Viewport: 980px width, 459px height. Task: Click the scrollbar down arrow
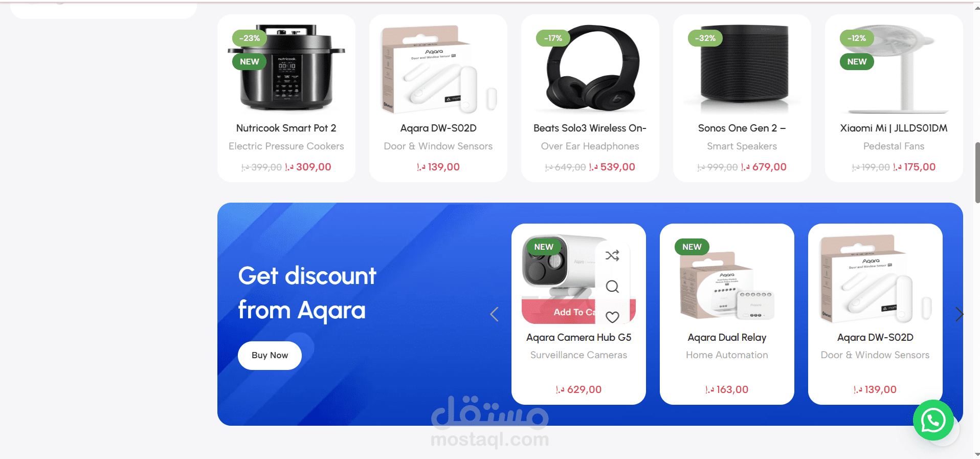977,454
